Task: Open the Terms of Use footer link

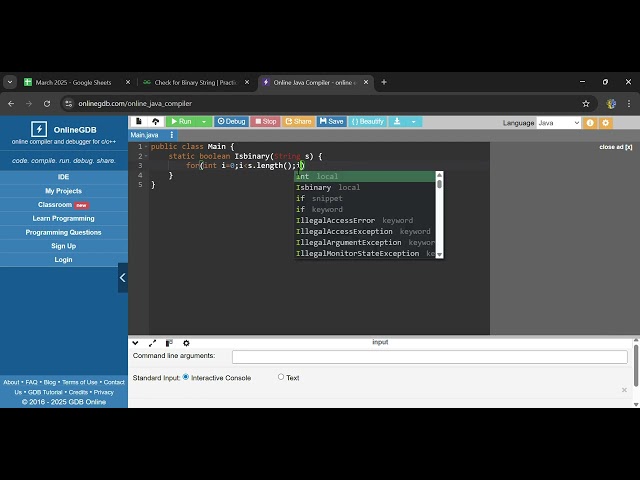Action: (80, 382)
